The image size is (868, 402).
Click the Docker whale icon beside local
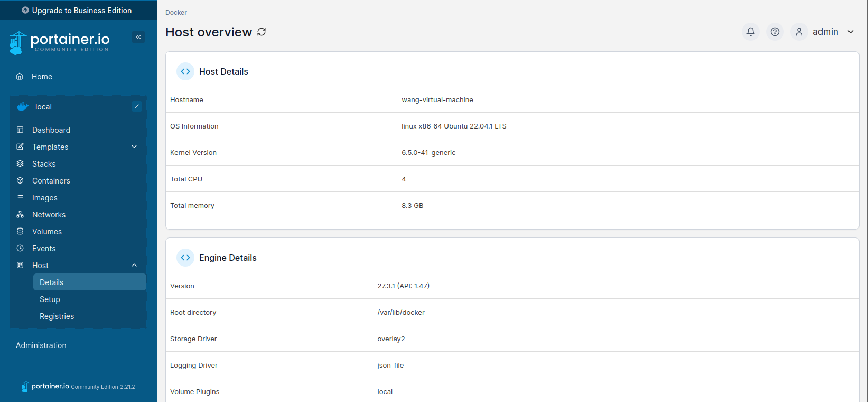coord(23,106)
